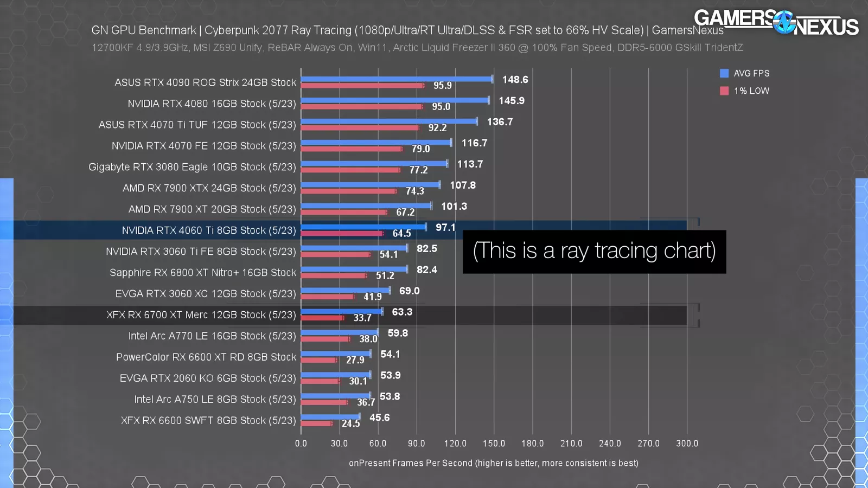Image resolution: width=868 pixels, height=488 pixels.
Task: Click the GamersNexus logo emblem
Action: click(x=784, y=22)
